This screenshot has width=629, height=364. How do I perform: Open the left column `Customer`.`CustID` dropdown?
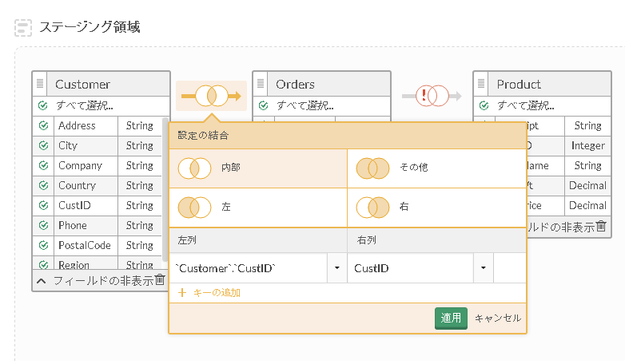pos(337,268)
